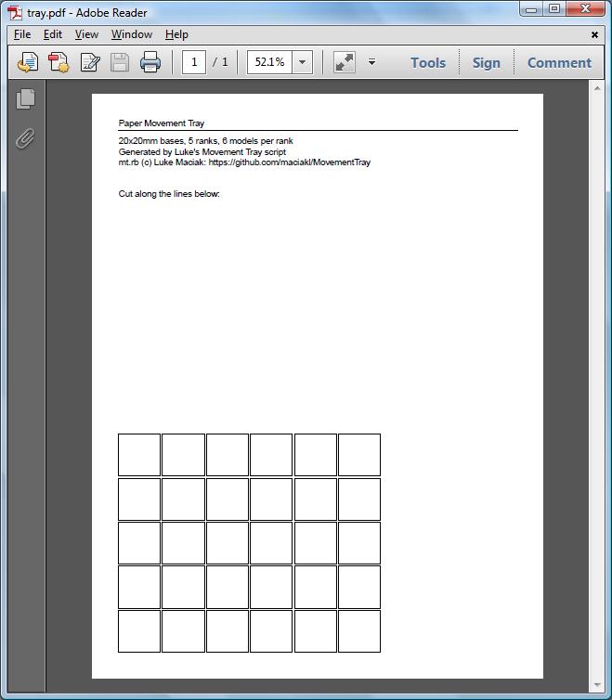The image size is (612, 700).
Task: Open the Tools pane
Action: 428,63
